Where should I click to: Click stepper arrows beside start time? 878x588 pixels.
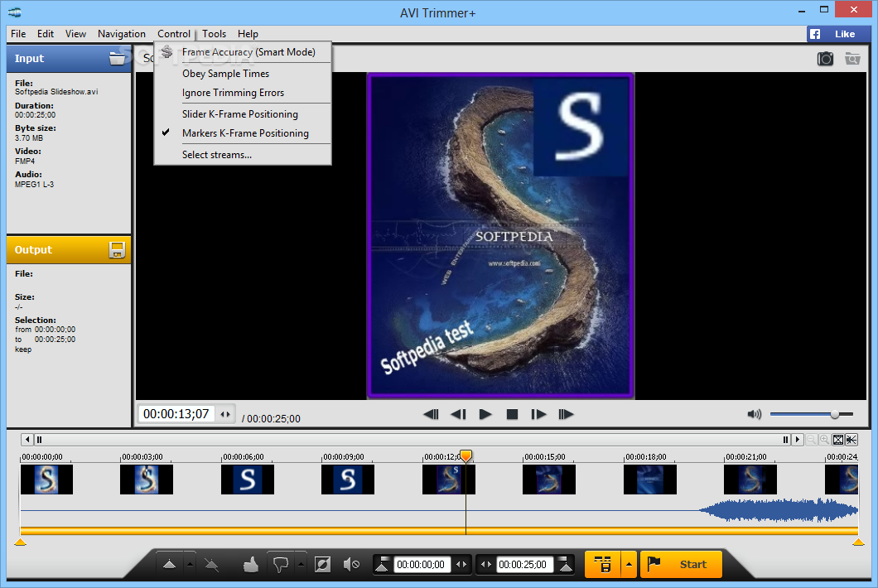point(461,565)
